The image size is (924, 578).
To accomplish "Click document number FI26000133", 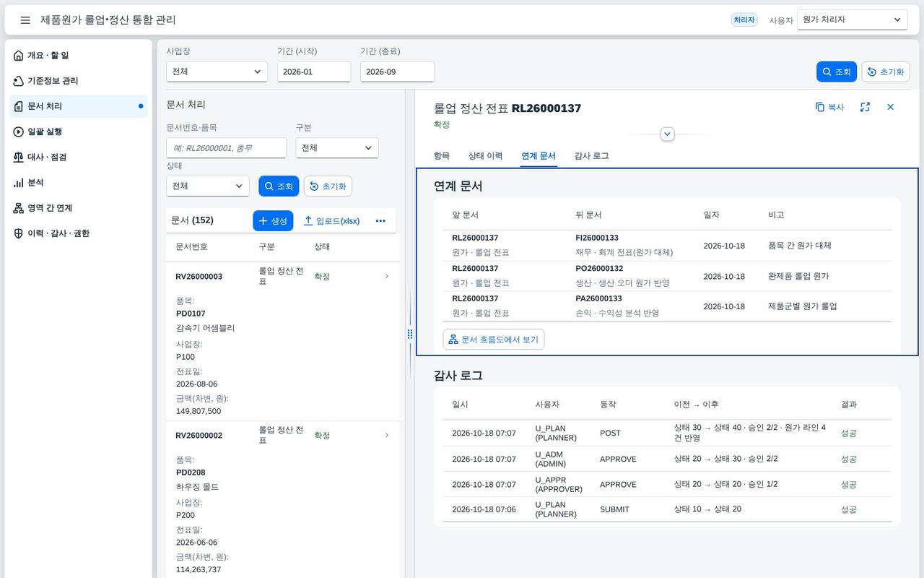I will (597, 238).
